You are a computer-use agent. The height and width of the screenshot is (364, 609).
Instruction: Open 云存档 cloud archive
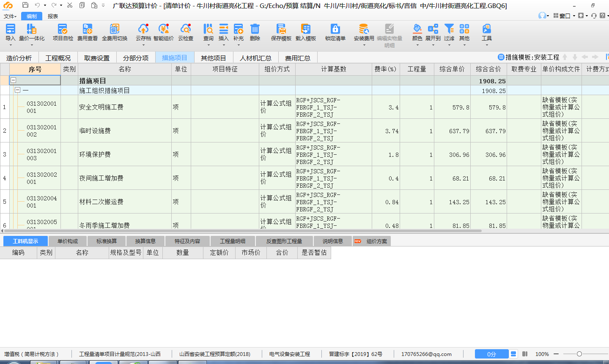click(x=143, y=29)
